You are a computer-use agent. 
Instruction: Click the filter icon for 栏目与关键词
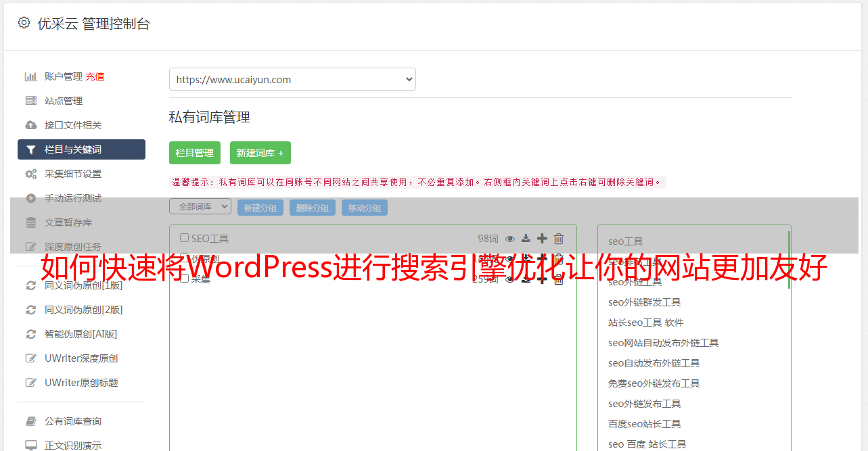(x=31, y=149)
